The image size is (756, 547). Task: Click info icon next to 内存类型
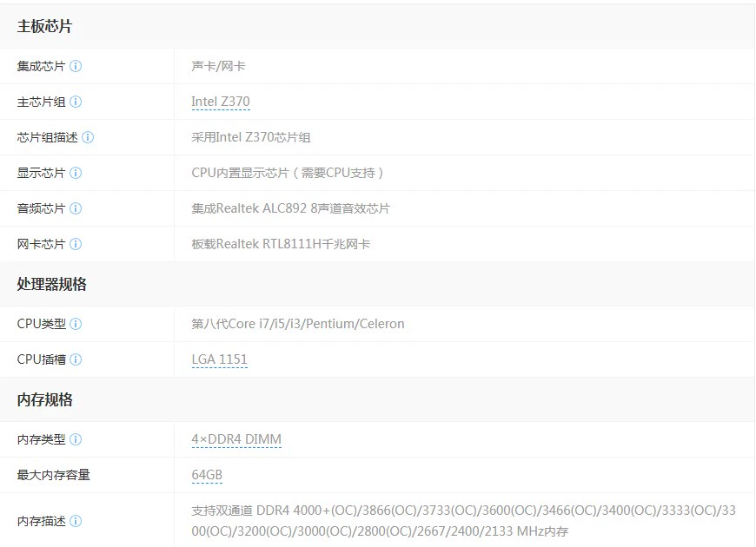click(x=76, y=439)
